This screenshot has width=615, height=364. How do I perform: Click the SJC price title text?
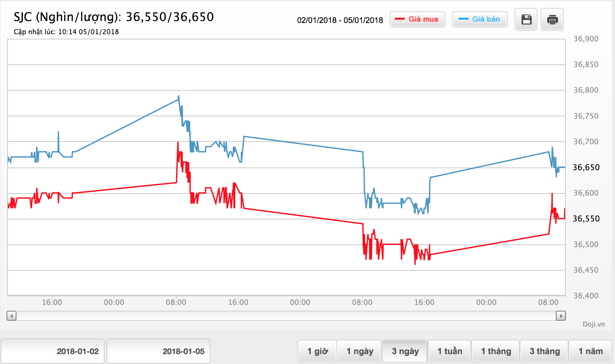tap(114, 17)
